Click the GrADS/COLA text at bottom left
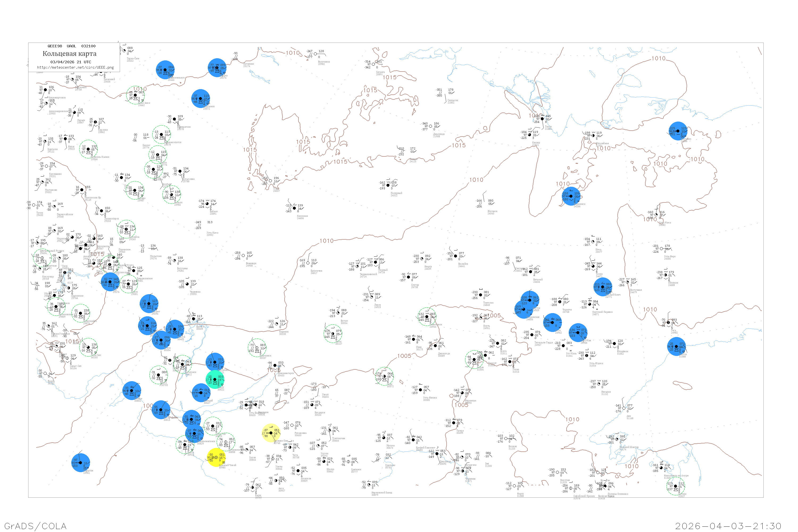 pos(35,526)
